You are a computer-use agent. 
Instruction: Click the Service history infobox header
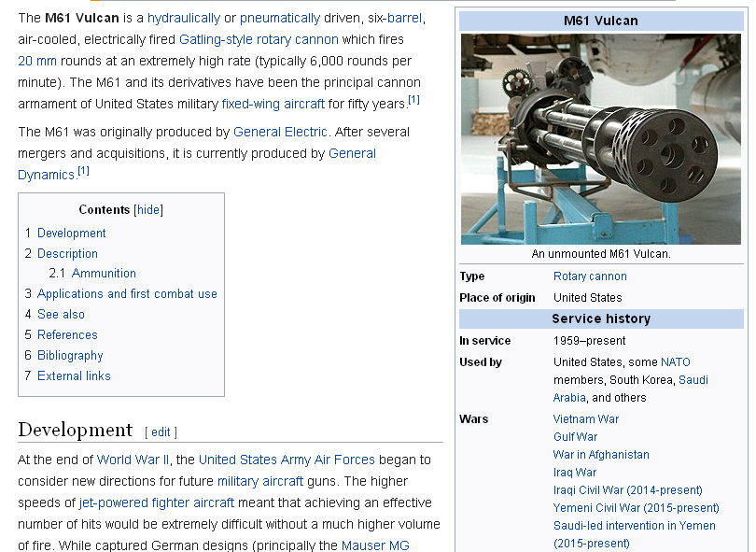tap(601, 318)
